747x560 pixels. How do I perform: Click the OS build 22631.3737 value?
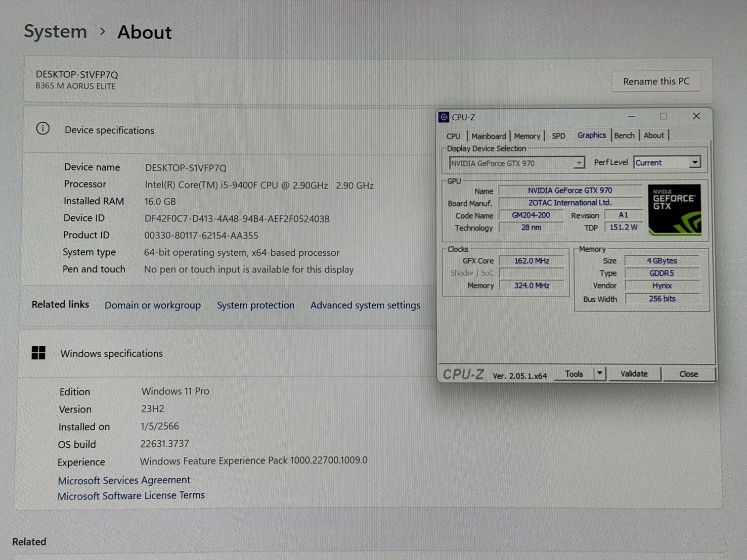click(x=164, y=444)
